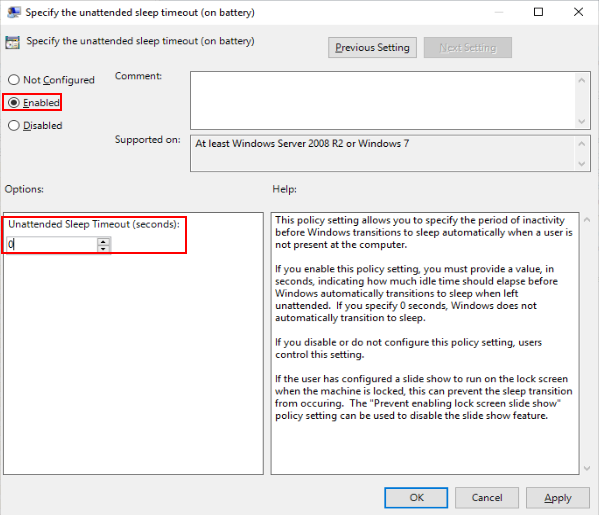Screen dimensions: 599x515
Task: Go to the Previous Setting
Action: coord(372,47)
